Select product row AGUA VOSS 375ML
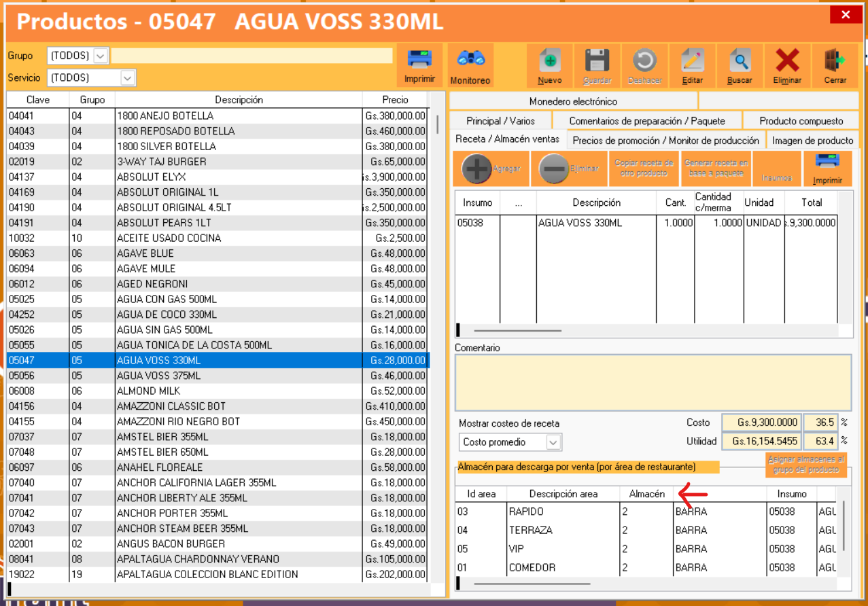868x606 pixels. [x=218, y=376]
